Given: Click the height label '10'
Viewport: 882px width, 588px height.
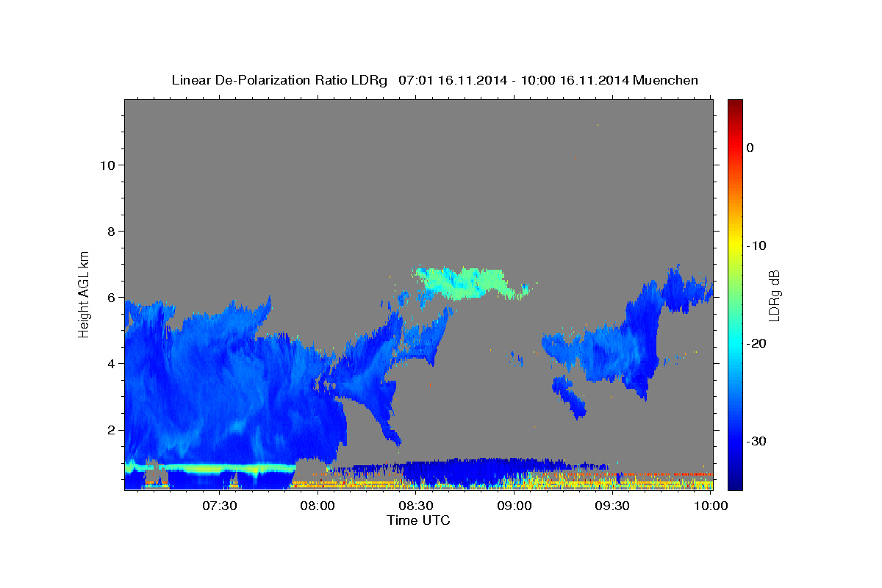Looking at the screenshot, I should pyautogui.click(x=107, y=165).
